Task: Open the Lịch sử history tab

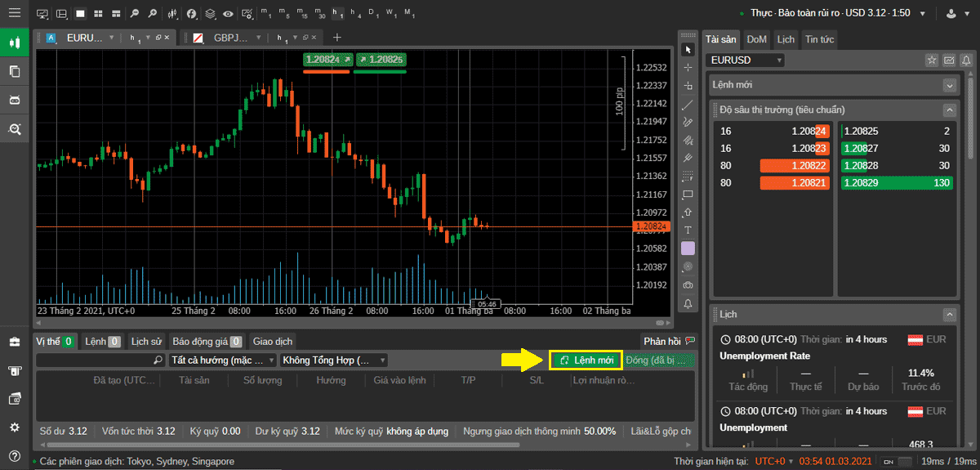Action: [x=147, y=342]
